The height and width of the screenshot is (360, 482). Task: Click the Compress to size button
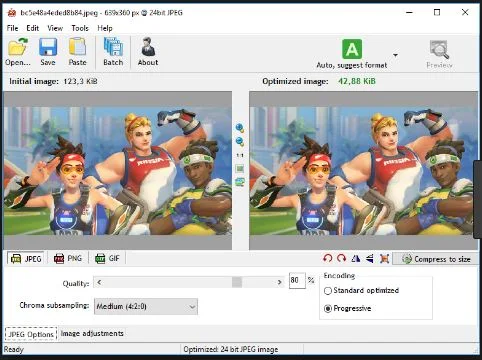point(436,259)
